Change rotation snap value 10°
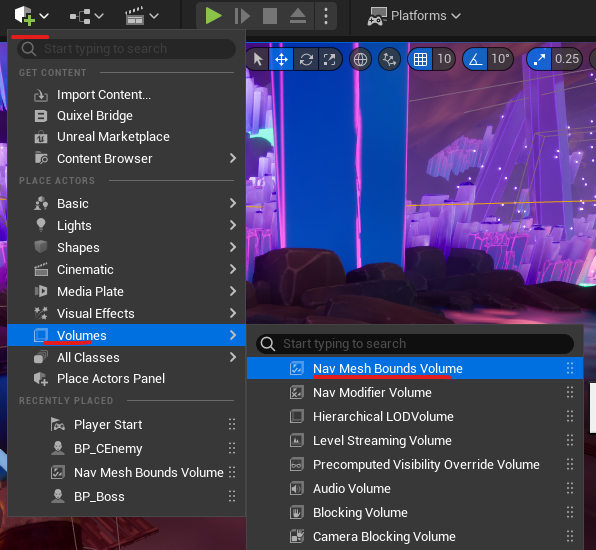Screen dimensions: 596x550 pyautogui.click(x=500, y=59)
